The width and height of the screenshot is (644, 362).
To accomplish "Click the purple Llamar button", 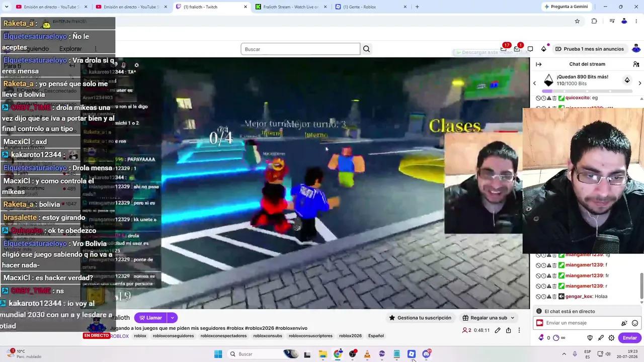I will point(150,318).
